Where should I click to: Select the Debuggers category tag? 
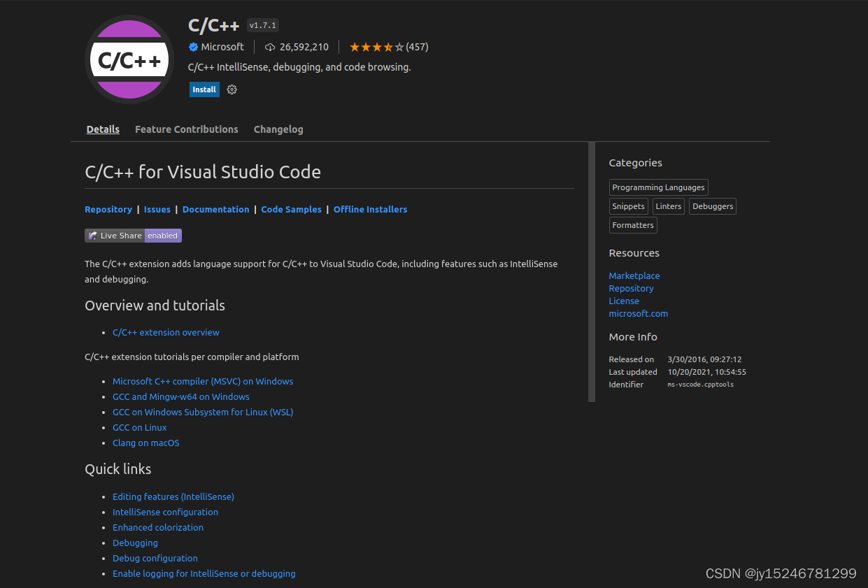coord(713,206)
